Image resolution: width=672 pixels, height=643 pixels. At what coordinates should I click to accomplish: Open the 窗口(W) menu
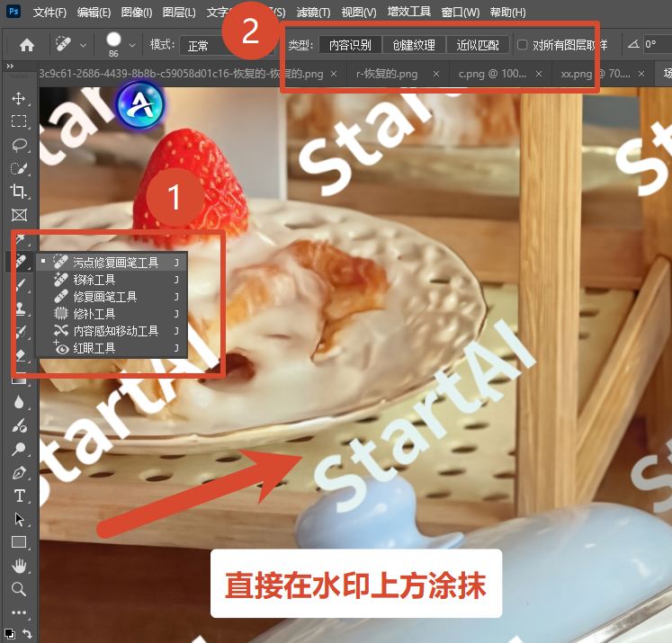[x=461, y=13]
